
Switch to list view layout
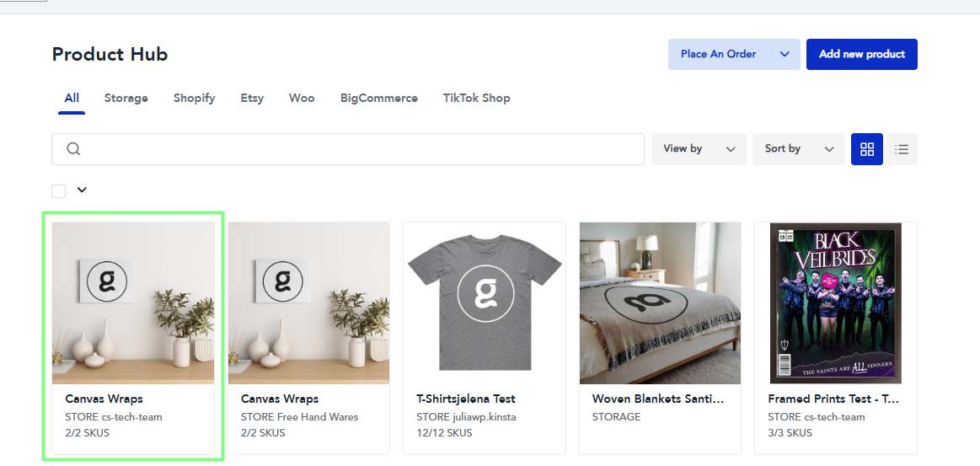coord(902,149)
